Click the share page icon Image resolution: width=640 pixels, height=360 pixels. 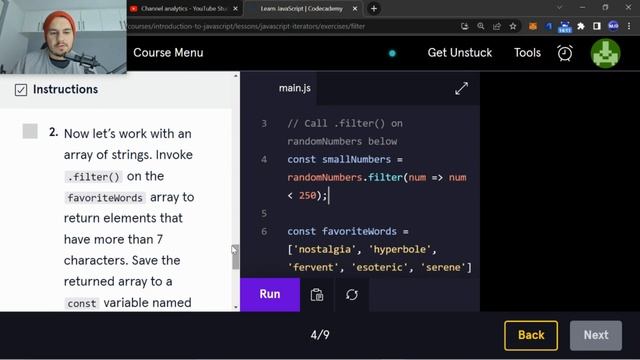(x=497, y=27)
